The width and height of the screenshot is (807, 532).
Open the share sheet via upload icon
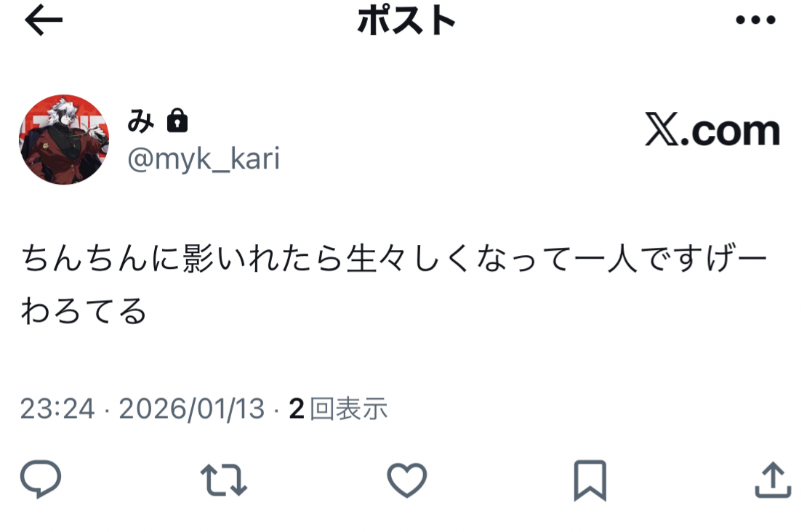[x=773, y=480]
